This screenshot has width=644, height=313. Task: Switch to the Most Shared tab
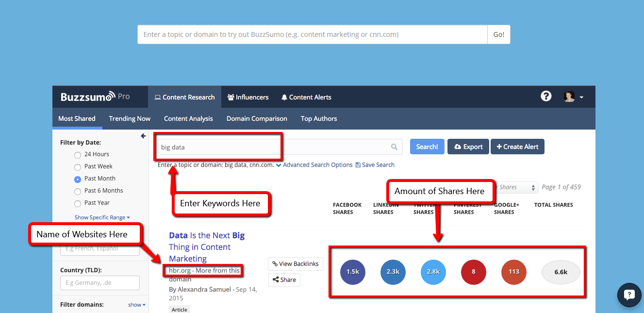click(x=77, y=118)
